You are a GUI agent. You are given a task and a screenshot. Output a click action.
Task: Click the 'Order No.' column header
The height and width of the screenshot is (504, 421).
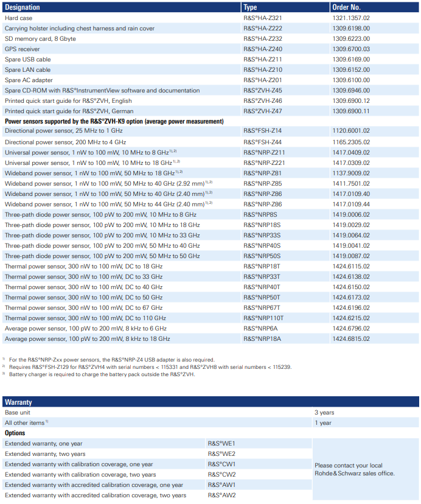click(346, 7)
